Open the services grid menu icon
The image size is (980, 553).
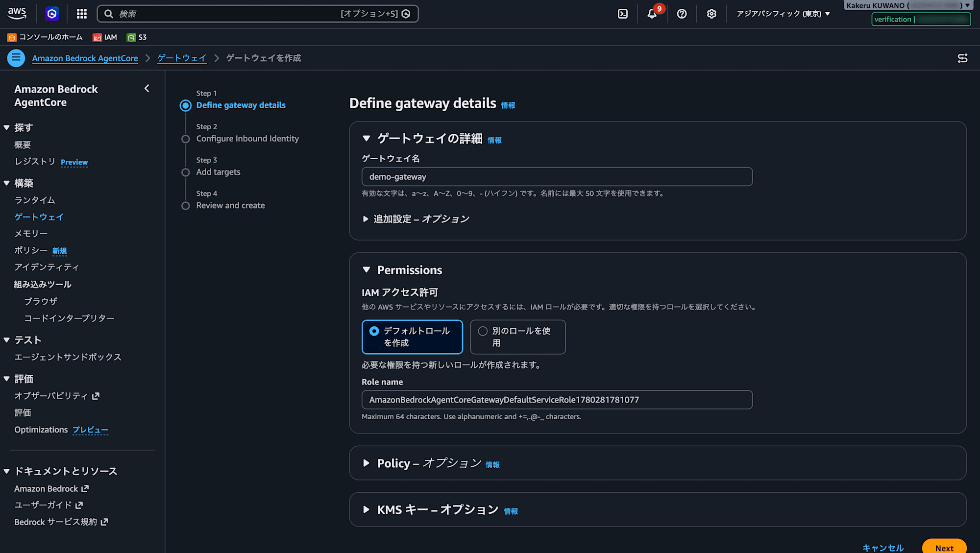pos(82,14)
